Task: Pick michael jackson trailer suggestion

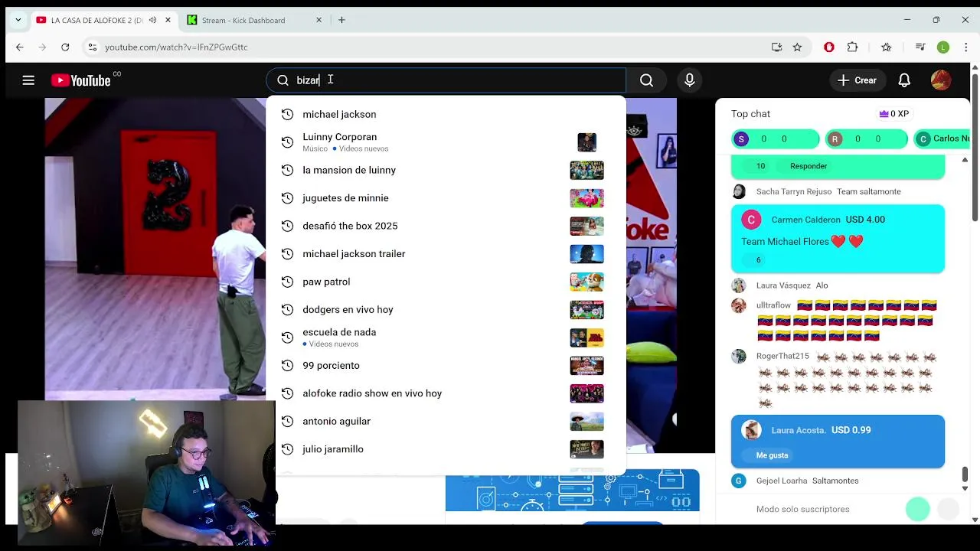Action: (x=446, y=254)
